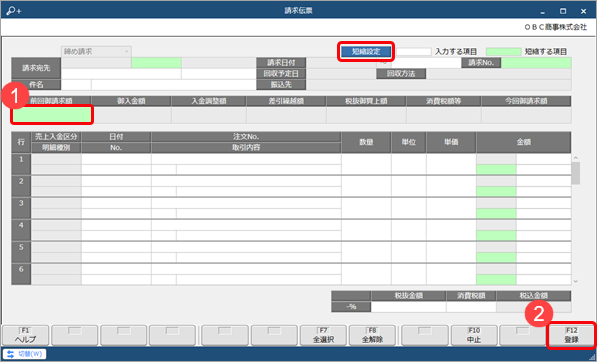Click the white 入力する項目 legend swatch
Image resolution: width=597 pixels, height=362 pixels.
(414, 51)
